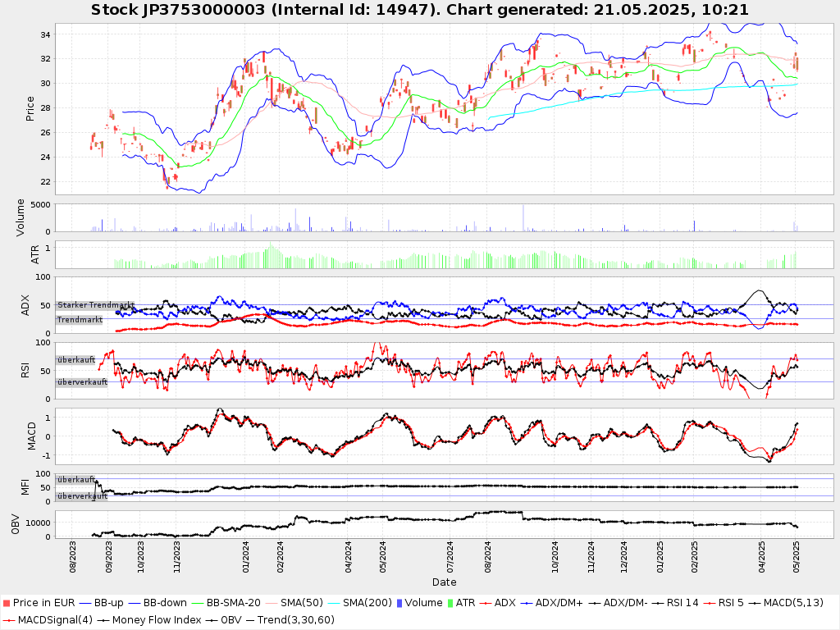Click the green ATR legend swatch
840x630 pixels.
(x=450, y=603)
